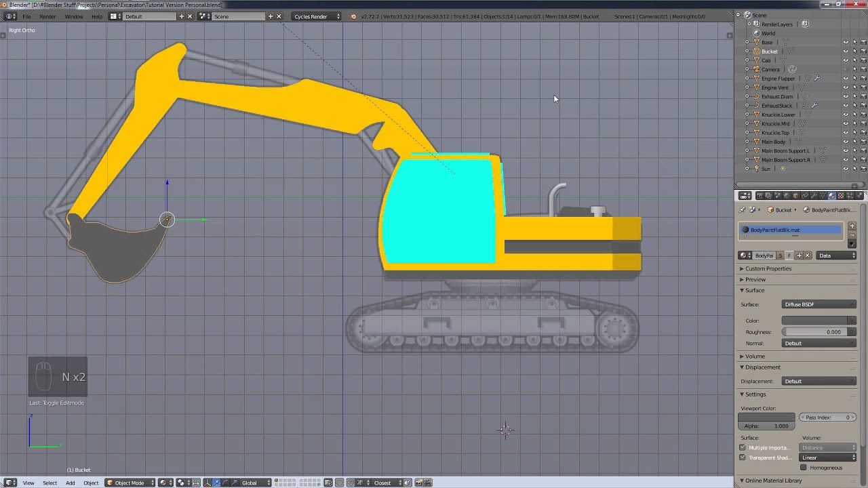
Task: Open the Particles properties tab
Action: click(850, 196)
